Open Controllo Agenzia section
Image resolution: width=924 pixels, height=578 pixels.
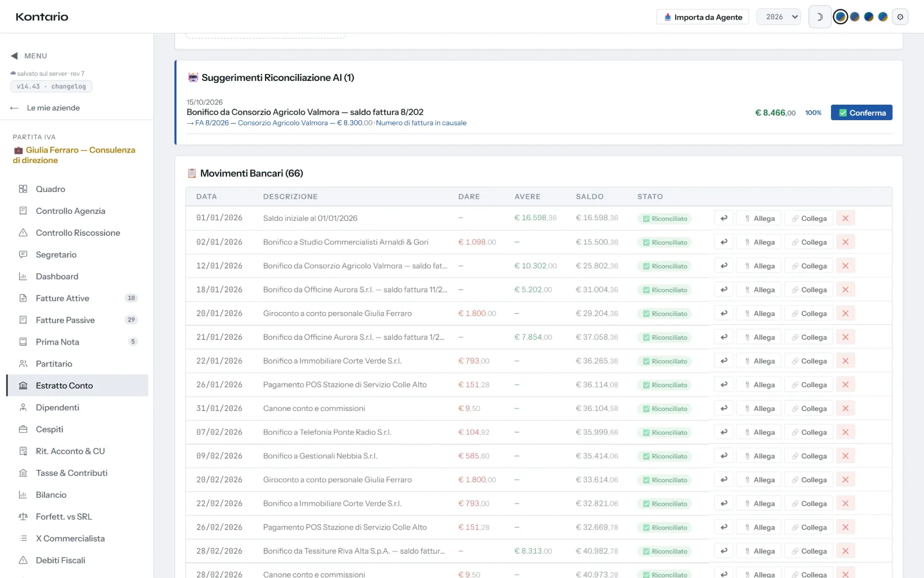coord(77,211)
